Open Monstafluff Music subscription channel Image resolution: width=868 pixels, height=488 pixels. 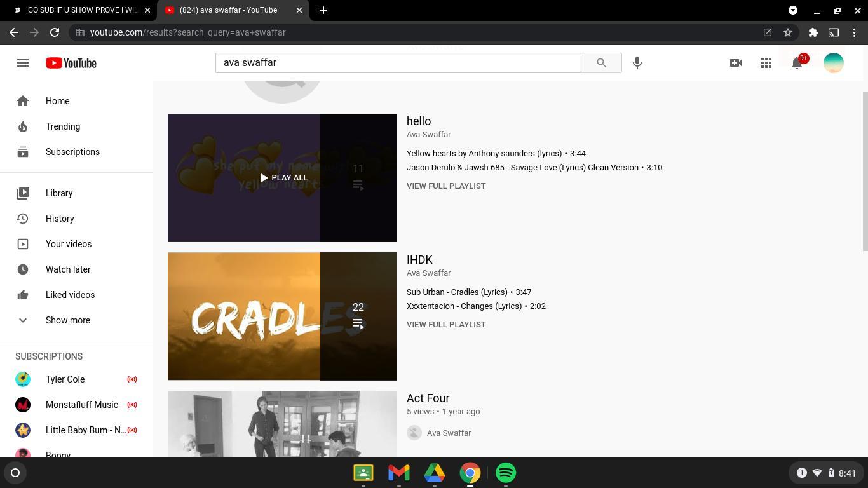tap(76, 405)
